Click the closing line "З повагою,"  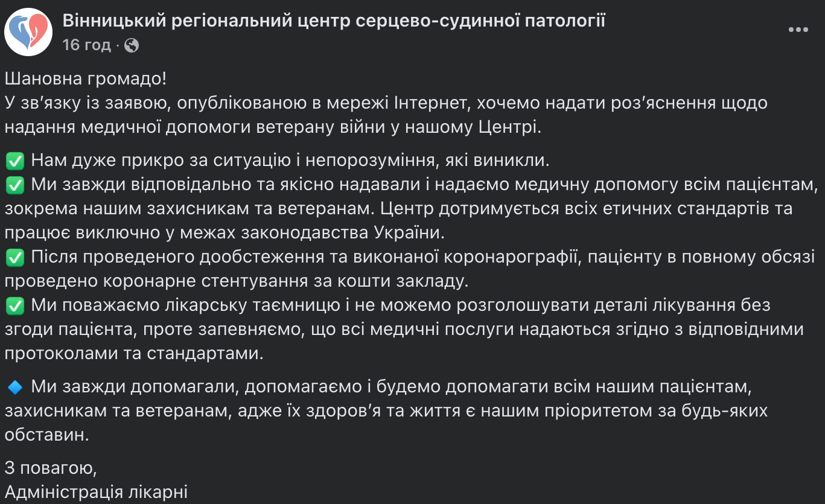click(x=50, y=467)
